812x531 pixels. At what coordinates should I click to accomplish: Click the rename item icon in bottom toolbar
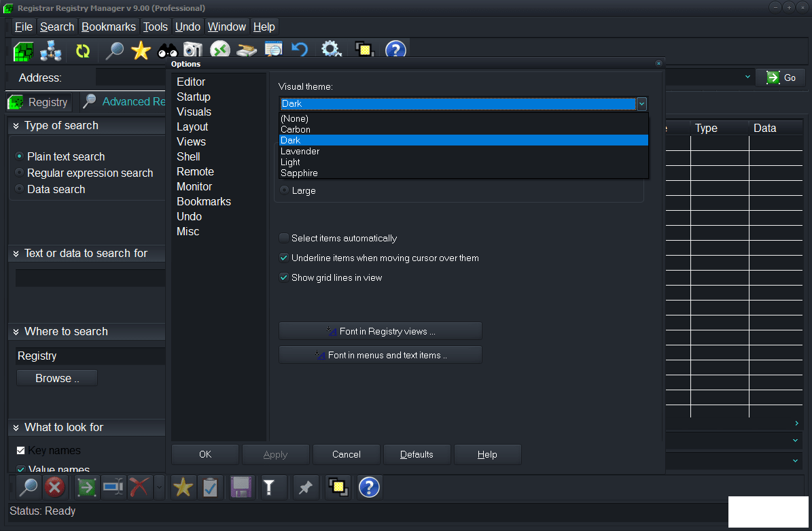(113, 487)
